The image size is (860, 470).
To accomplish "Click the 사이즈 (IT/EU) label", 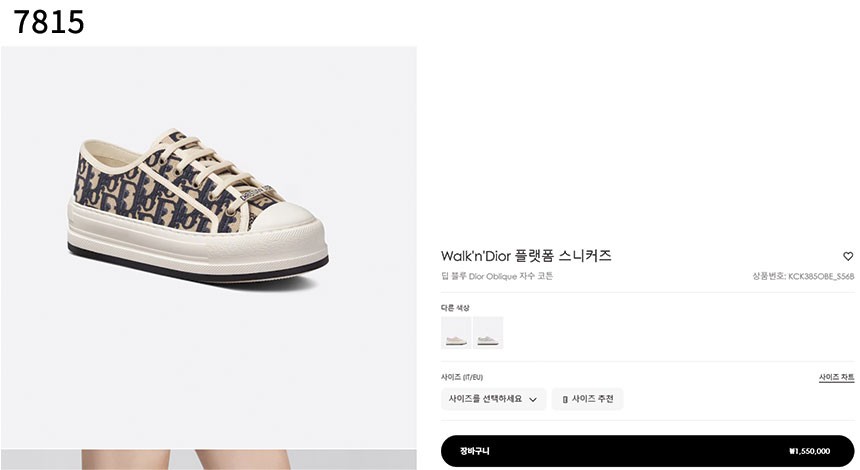I will coord(462,377).
